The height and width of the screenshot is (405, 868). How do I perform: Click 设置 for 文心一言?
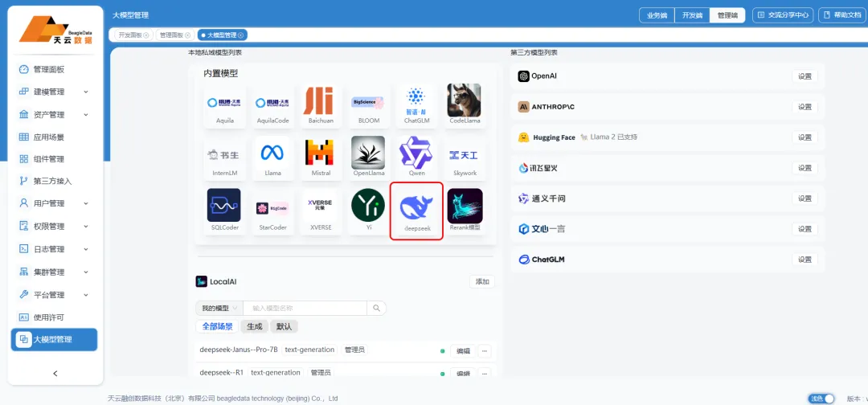805,228
